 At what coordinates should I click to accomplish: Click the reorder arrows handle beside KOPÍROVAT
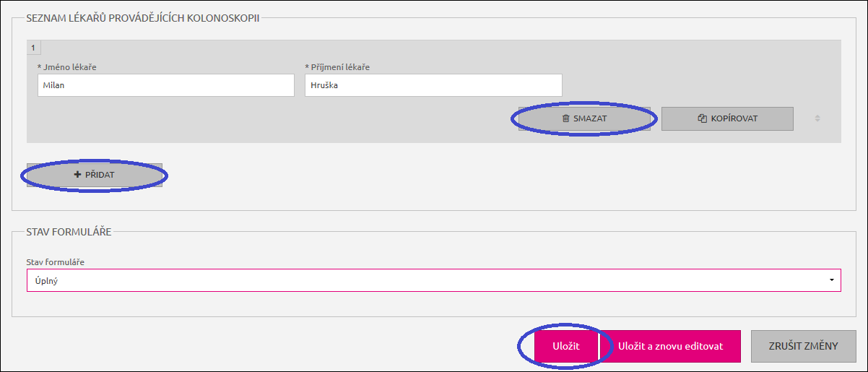(x=817, y=118)
